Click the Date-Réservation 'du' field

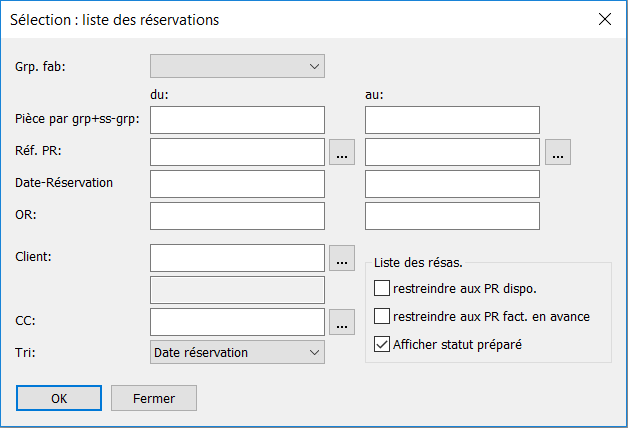tap(238, 184)
